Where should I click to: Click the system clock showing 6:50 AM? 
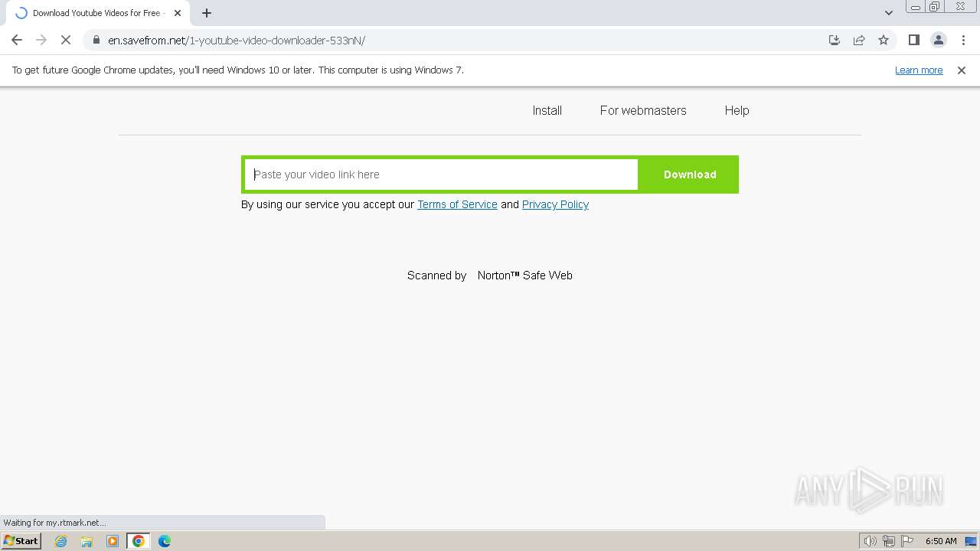[x=941, y=541]
